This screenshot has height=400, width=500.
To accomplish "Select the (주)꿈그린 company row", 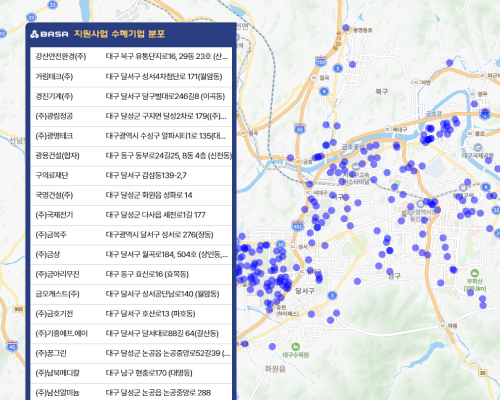I will click(x=131, y=353).
